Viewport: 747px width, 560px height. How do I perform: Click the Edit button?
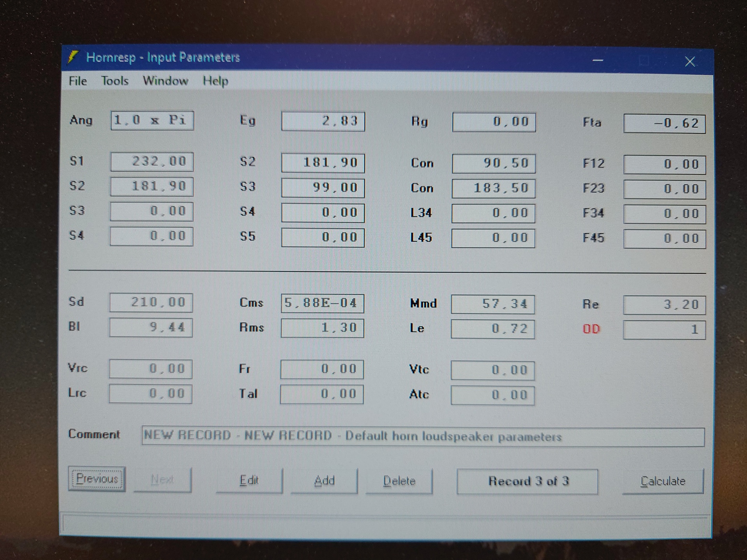coord(249,481)
